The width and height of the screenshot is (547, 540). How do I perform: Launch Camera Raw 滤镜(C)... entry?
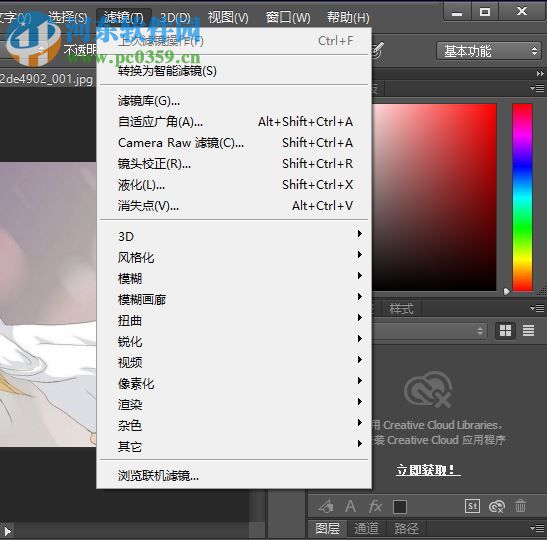tap(234, 143)
